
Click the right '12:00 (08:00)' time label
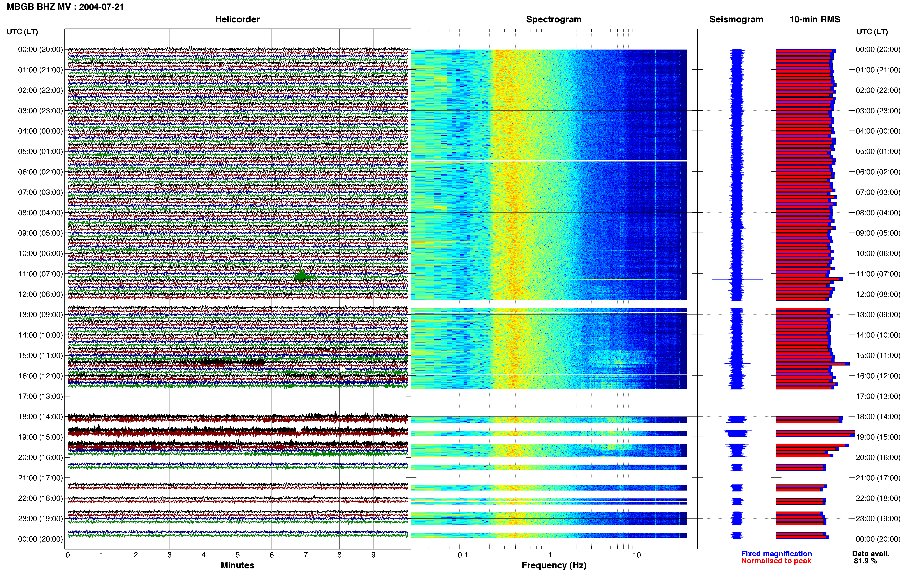(878, 294)
